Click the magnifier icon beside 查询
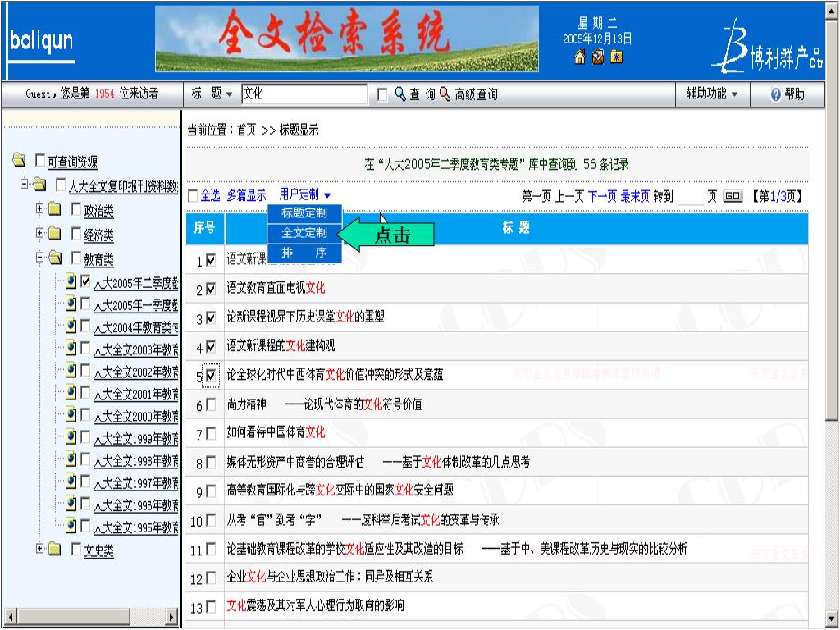Image resolution: width=840 pixels, height=630 pixels. [400, 94]
